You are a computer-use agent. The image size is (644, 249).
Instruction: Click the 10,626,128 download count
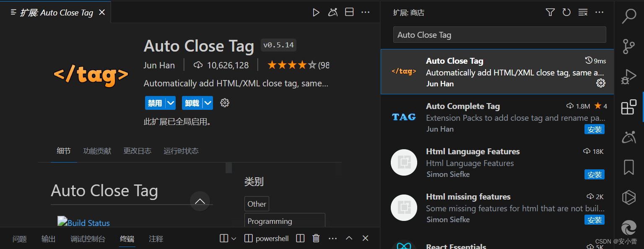(221, 65)
